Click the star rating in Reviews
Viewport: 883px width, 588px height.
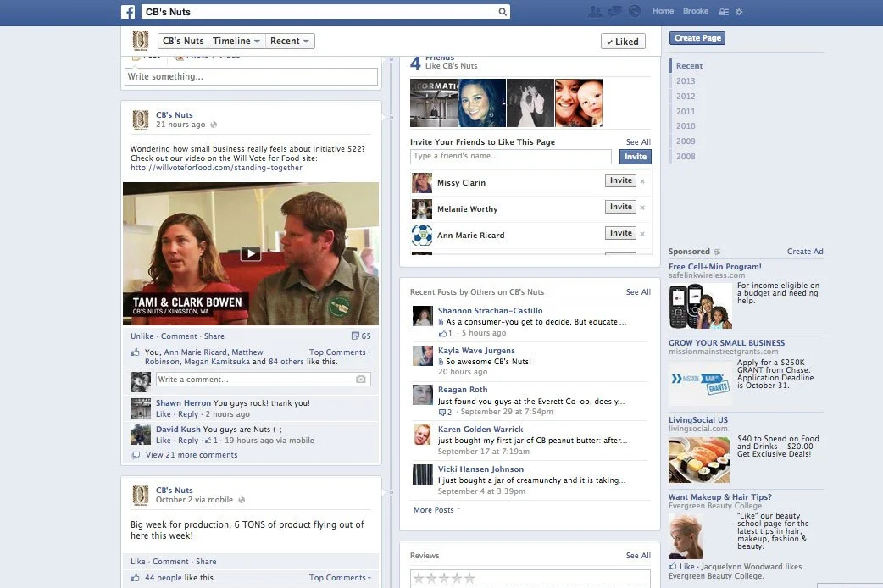coord(444,578)
